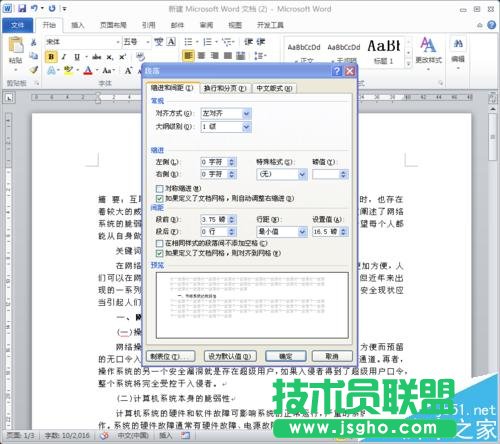Open the 文件 File tab
Image resolution: width=500 pixels, height=444 pixels.
(x=17, y=25)
